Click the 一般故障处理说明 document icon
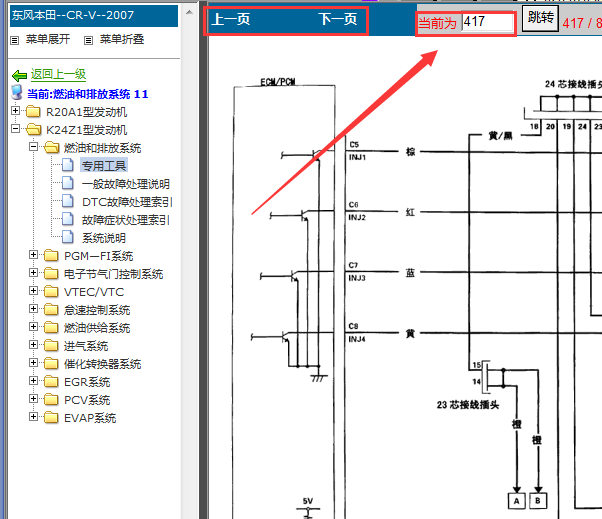 [68, 183]
